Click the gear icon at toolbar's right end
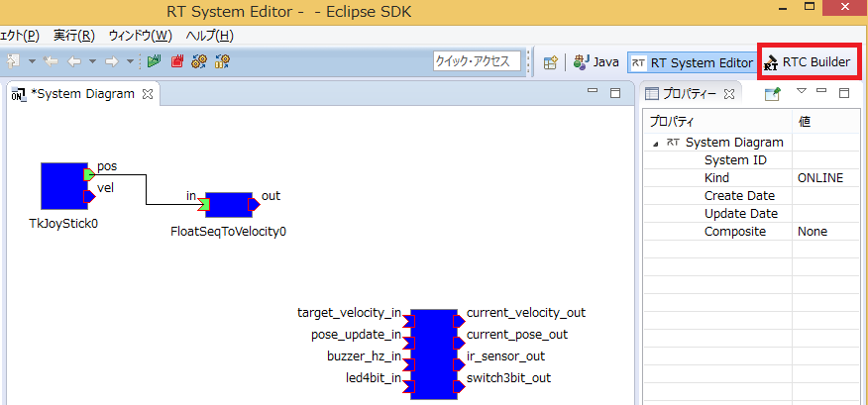The height and width of the screenshot is (405, 868). 222,61
